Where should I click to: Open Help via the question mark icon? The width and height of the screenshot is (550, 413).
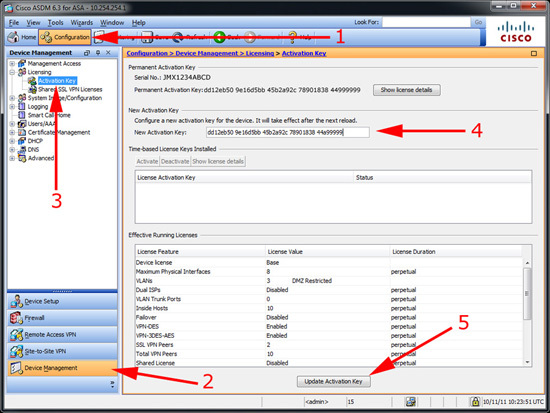[292, 37]
